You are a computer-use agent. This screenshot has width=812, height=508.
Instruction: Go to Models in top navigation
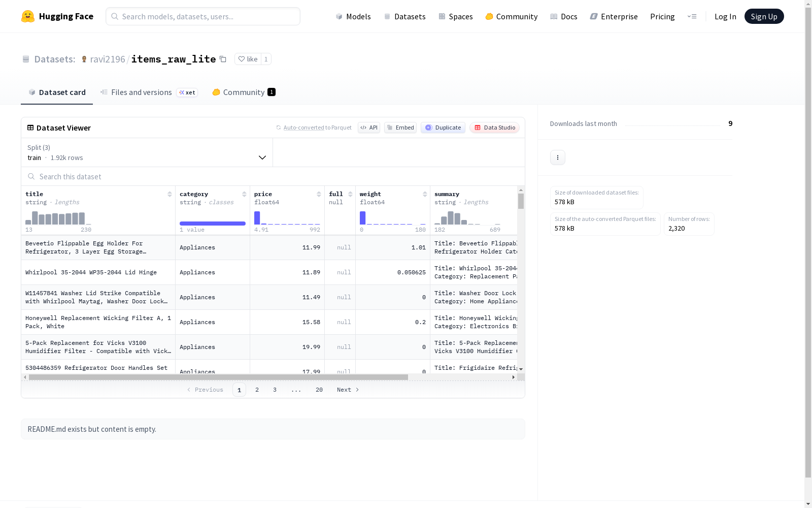353,16
